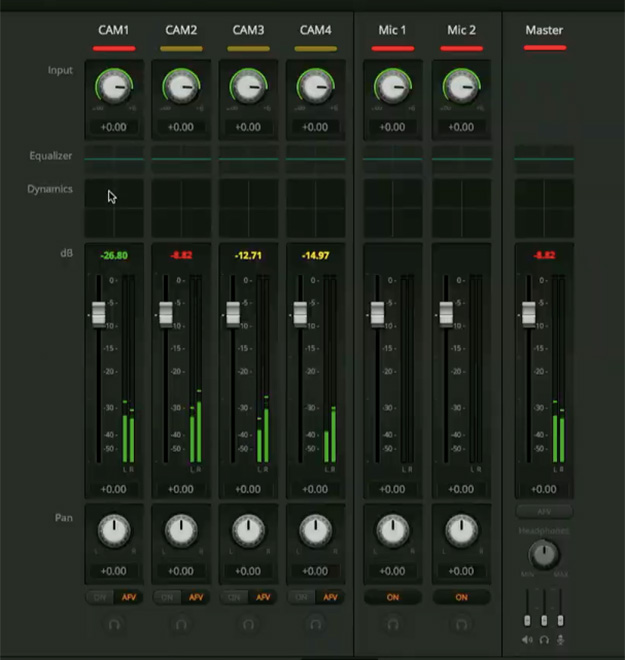
Task: Click the CAM3 peak reading -12.71
Action: click(x=248, y=255)
